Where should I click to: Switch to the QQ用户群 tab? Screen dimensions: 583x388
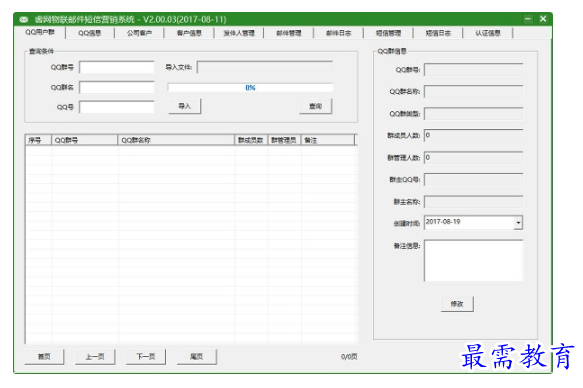tap(40, 32)
